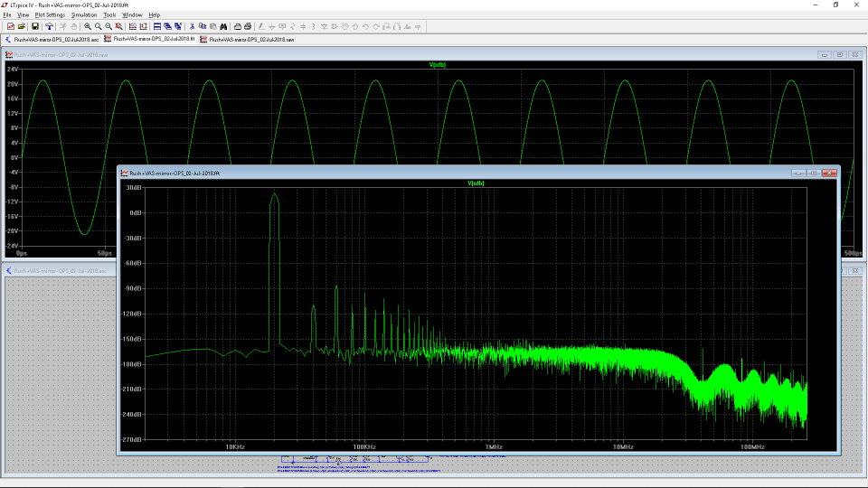Place a ground symbol tool

[272, 26]
